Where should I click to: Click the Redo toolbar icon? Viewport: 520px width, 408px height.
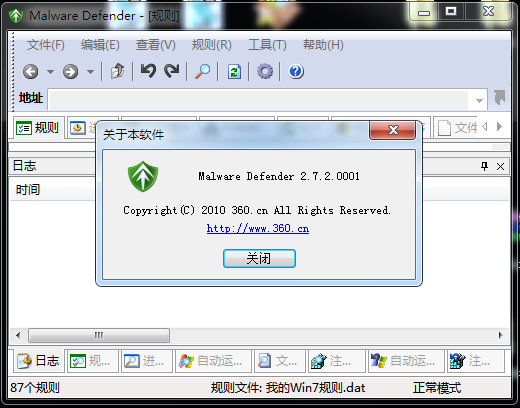(x=172, y=71)
